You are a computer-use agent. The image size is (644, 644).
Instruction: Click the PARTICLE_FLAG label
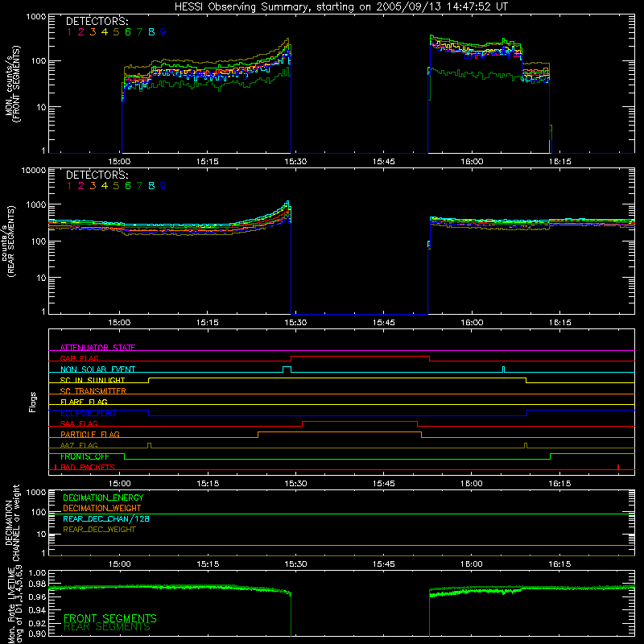(90, 434)
